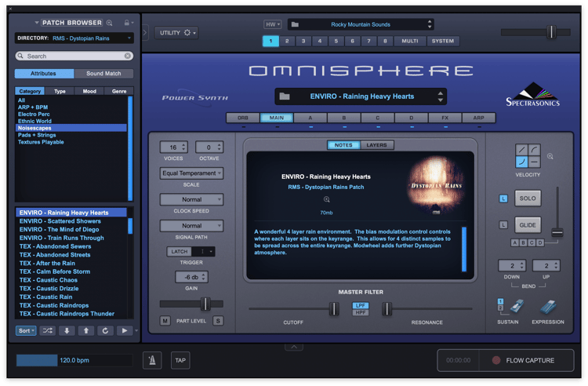The image size is (588, 386).
Task: Open the MULTI page
Action: (x=410, y=41)
